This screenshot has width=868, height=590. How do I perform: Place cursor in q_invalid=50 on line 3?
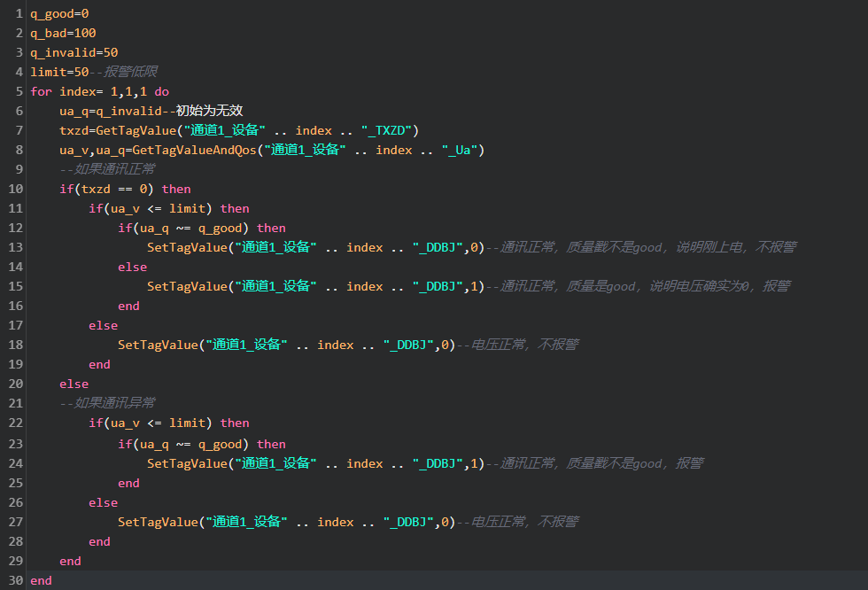(74, 52)
